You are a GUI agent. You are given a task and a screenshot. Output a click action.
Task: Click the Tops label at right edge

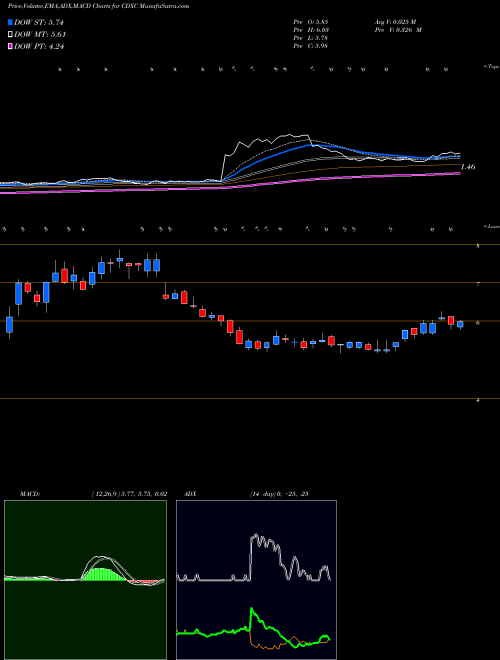(x=491, y=67)
